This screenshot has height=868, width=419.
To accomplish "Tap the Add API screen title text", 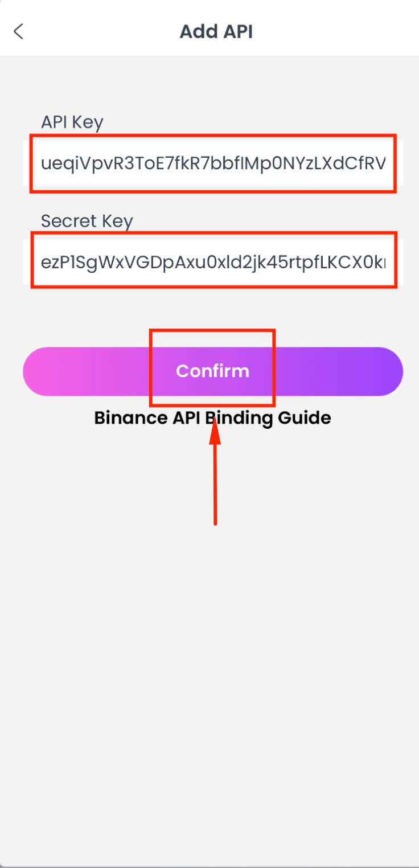I will click(x=216, y=31).
